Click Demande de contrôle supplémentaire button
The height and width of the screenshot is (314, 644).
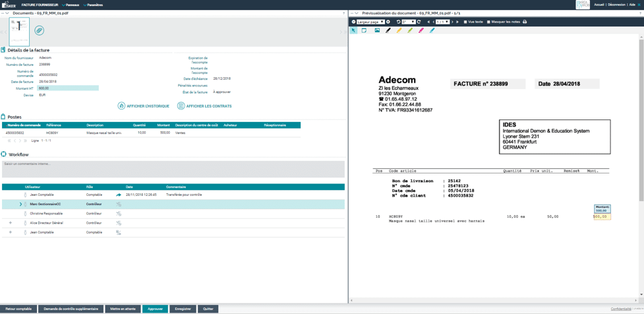[x=71, y=309]
